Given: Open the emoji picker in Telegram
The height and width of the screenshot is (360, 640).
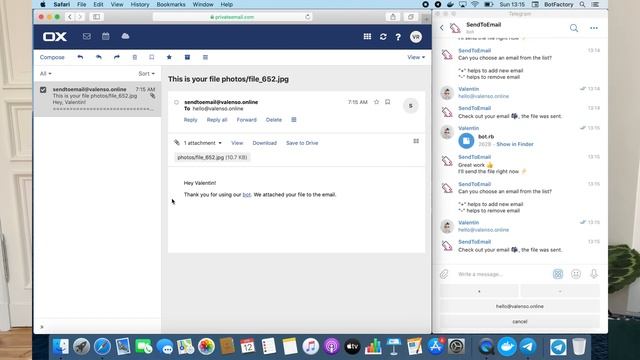Looking at the screenshot, I should coord(576,274).
